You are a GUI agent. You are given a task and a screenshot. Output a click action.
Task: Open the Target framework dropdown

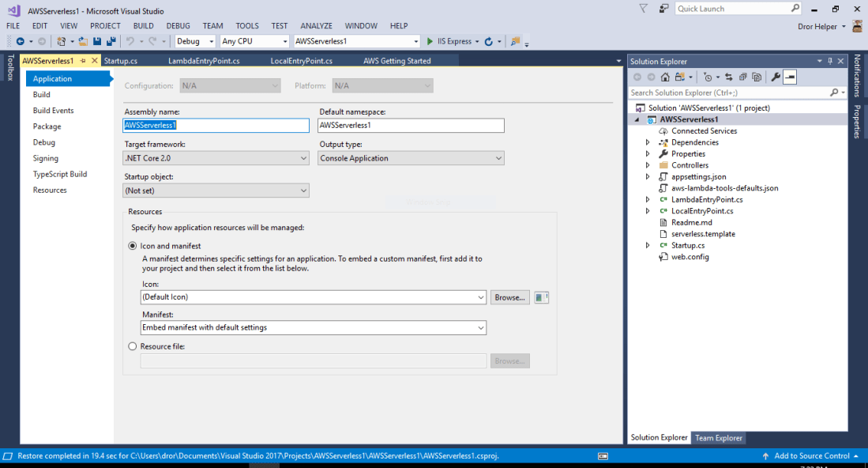[x=216, y=158]
